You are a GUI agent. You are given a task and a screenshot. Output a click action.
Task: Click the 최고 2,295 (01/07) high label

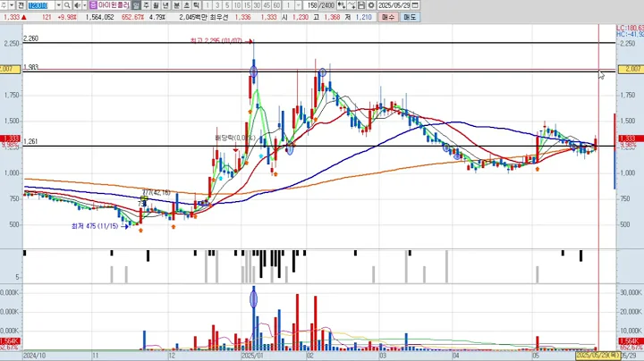(216, 41)
